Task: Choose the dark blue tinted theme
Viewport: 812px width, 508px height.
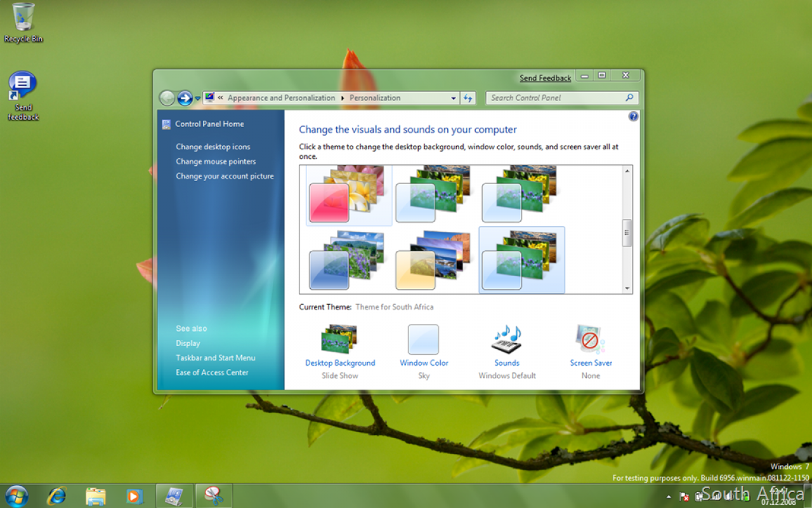Action: click(349, 260)
